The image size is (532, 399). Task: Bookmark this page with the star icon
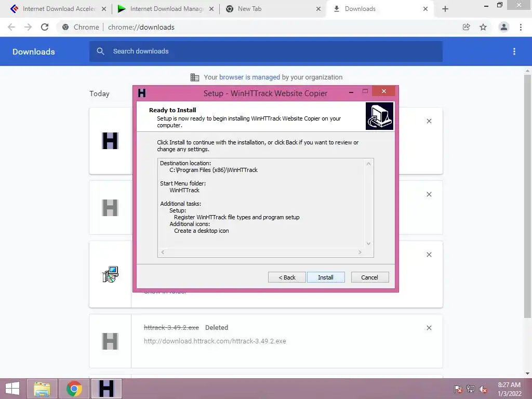tap(483, 27)
